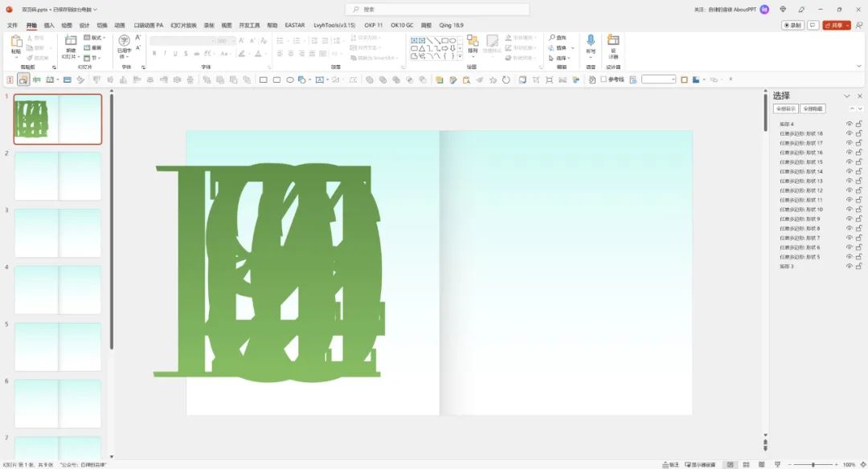
Task: Hide layer 形状 16 with eye icon
Action: point(850,153)
